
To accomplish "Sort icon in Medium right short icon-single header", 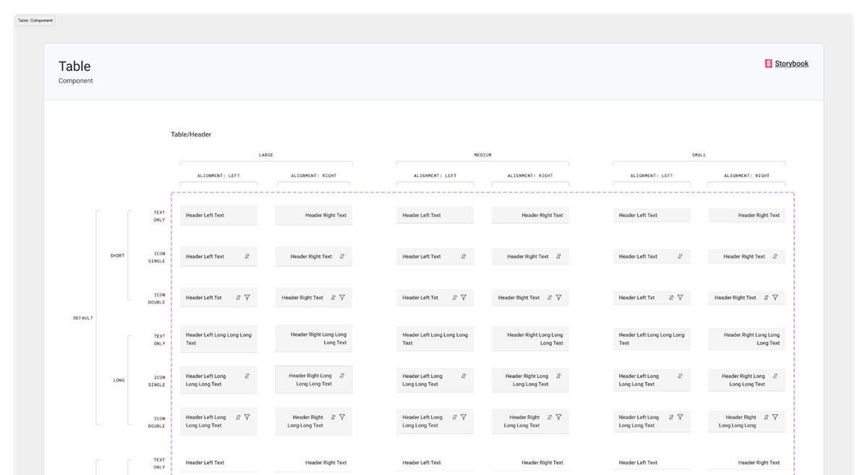I will click(x=558, y=256).
